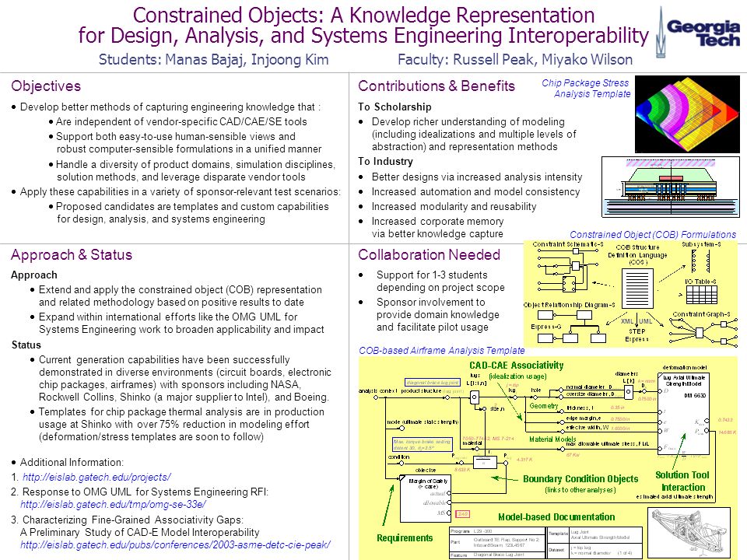Click the 'To Industry' subheading
Screen dimensions: 747x560
[385, 162]
